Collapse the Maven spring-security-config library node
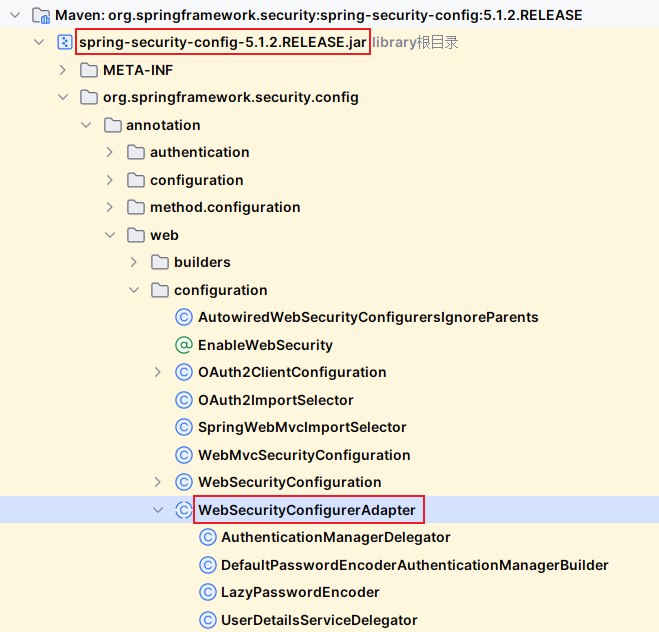This screenshot has width=659, height=632. (x=15, y=16)
